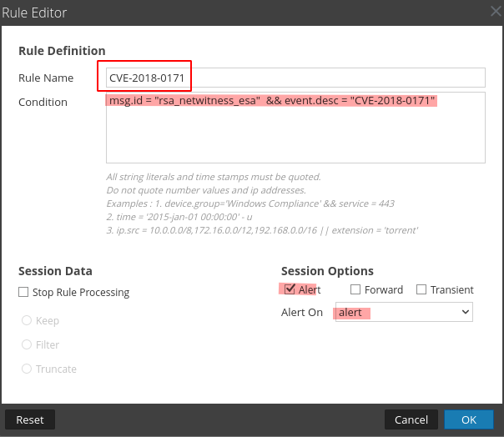Screen dimensions: 504x437
Task: Click the Rule Name label
Action: point(46,78)
